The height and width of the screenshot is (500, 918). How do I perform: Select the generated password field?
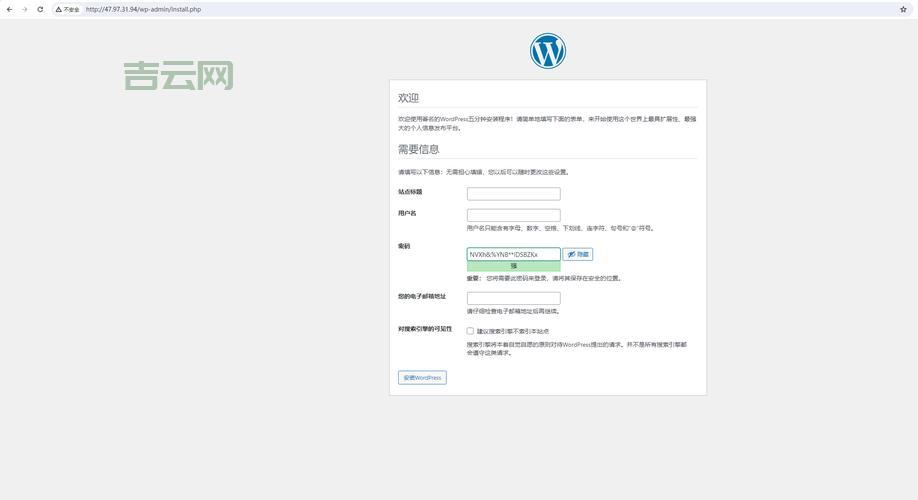click(x=513, y=254)
